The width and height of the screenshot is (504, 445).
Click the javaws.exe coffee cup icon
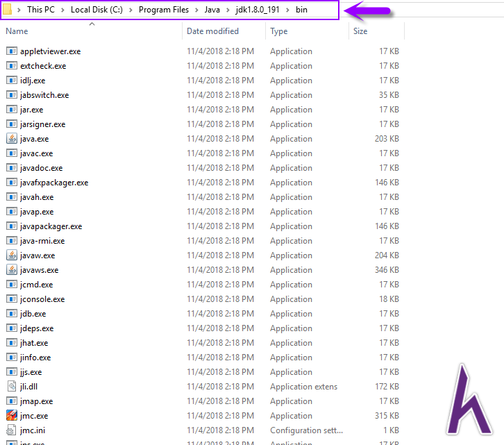(12, 270)
